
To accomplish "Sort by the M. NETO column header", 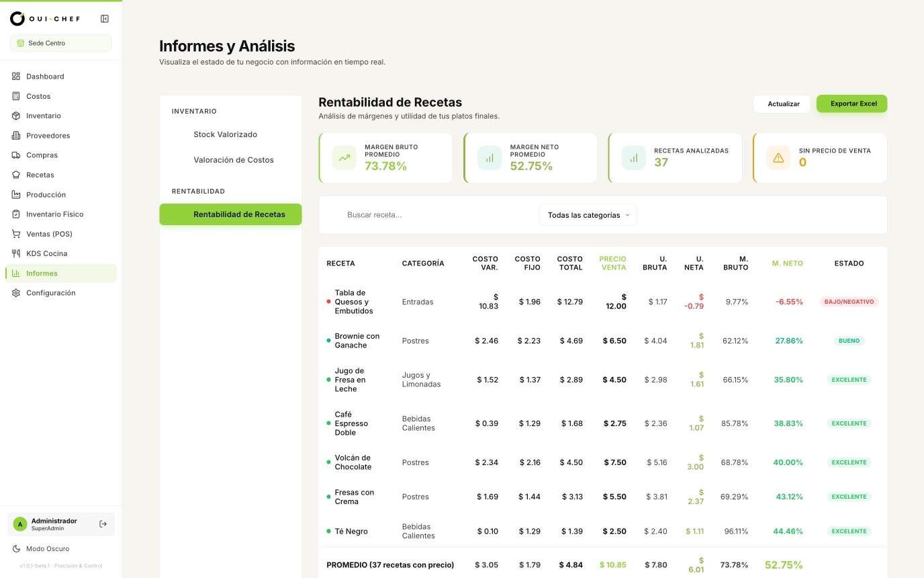I will (787, 263).
